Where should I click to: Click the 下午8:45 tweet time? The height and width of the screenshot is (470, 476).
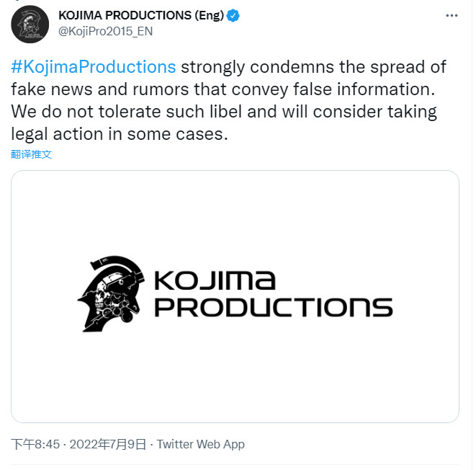35,444
